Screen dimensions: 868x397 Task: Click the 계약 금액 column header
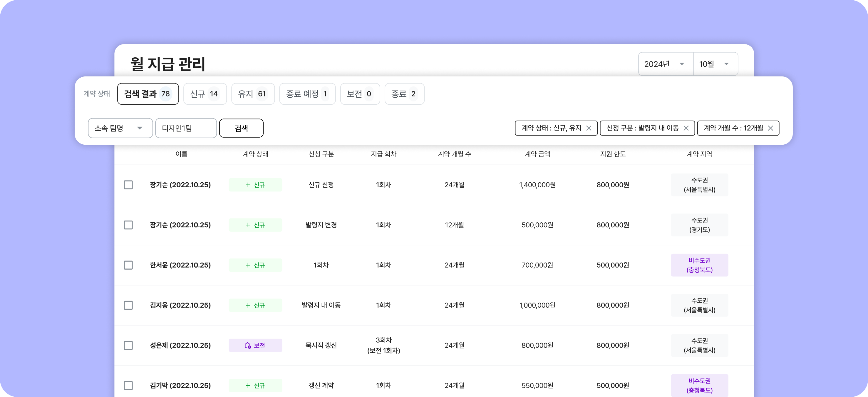(537, 154)
